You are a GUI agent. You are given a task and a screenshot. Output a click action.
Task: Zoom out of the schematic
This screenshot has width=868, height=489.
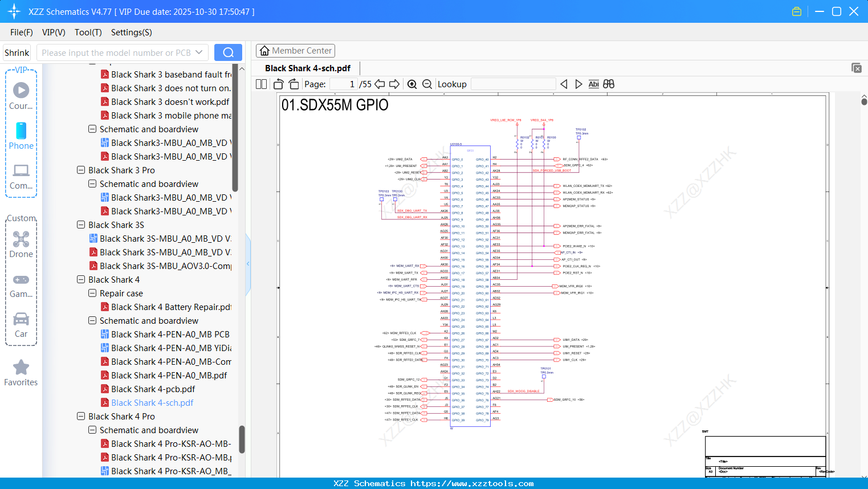pos(427,84)
